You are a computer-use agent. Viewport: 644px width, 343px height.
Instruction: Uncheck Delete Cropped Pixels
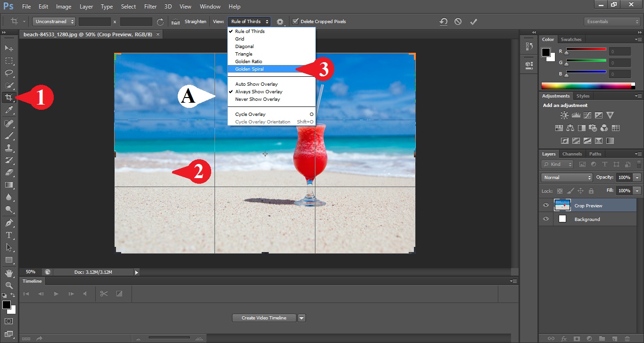(296, 21)
